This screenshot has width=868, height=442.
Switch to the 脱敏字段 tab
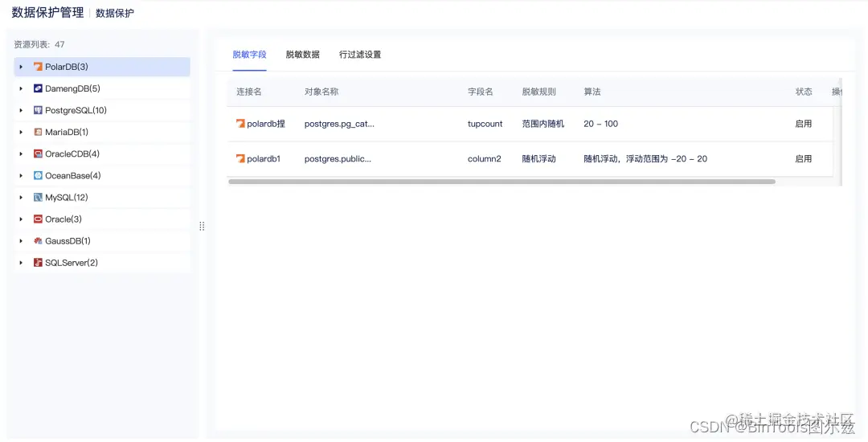pyautogui.click(x=249, y=54)
